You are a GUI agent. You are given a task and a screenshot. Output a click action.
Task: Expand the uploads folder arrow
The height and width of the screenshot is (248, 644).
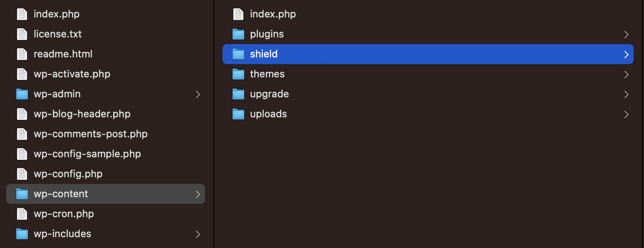[x=626, y=114]
